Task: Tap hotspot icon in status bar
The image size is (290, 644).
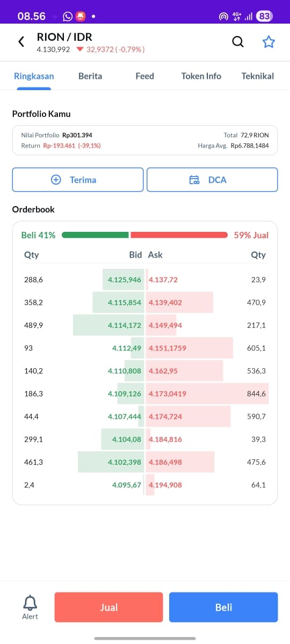Action: [x=224, y=16]
